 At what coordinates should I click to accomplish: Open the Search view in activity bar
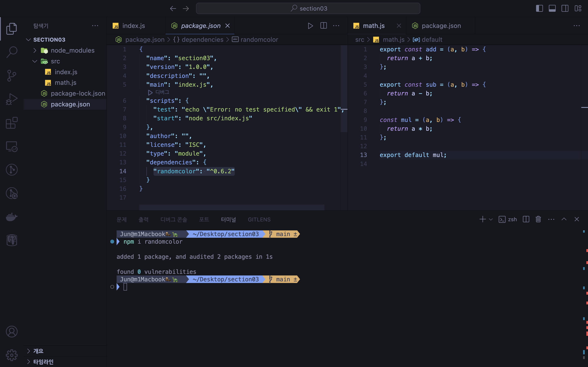click(11, 52)
